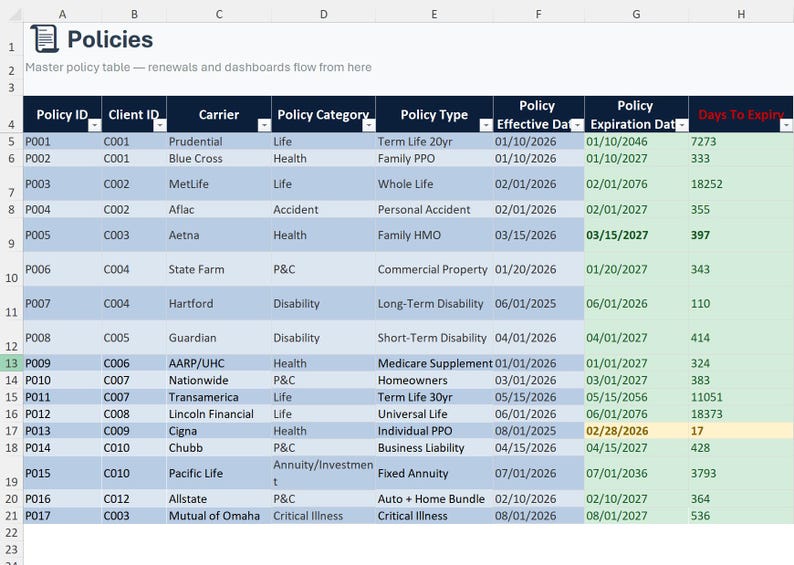Open the Policy ID filter dropdown

click(95, 125)
